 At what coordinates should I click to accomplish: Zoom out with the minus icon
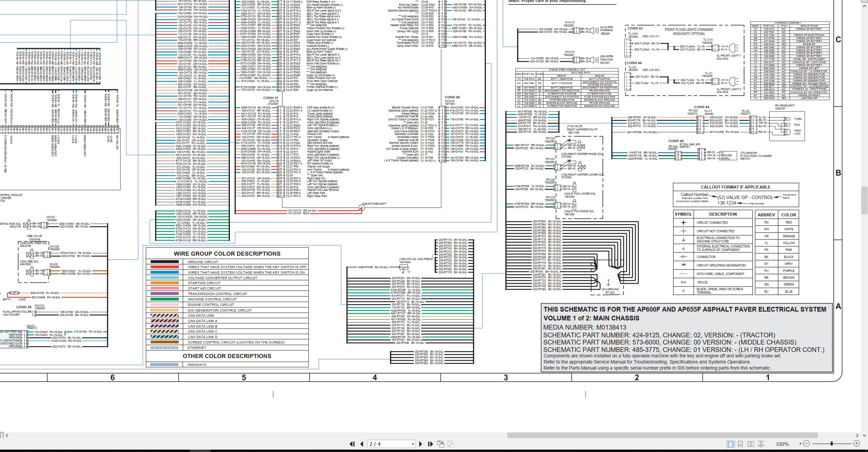[807, 444]
